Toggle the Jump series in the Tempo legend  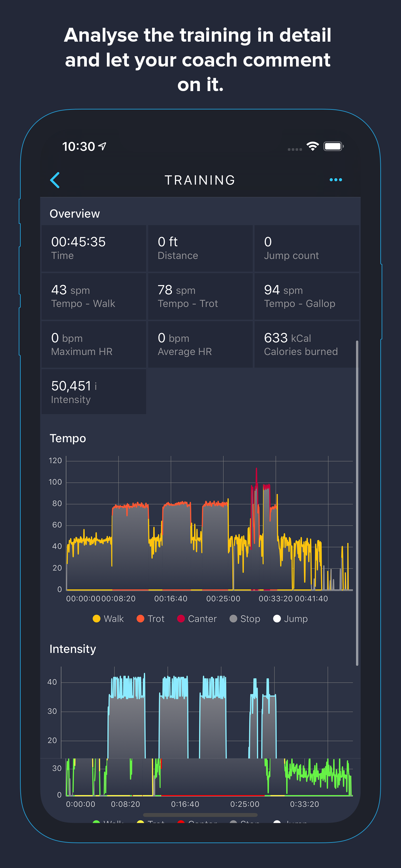290,619
